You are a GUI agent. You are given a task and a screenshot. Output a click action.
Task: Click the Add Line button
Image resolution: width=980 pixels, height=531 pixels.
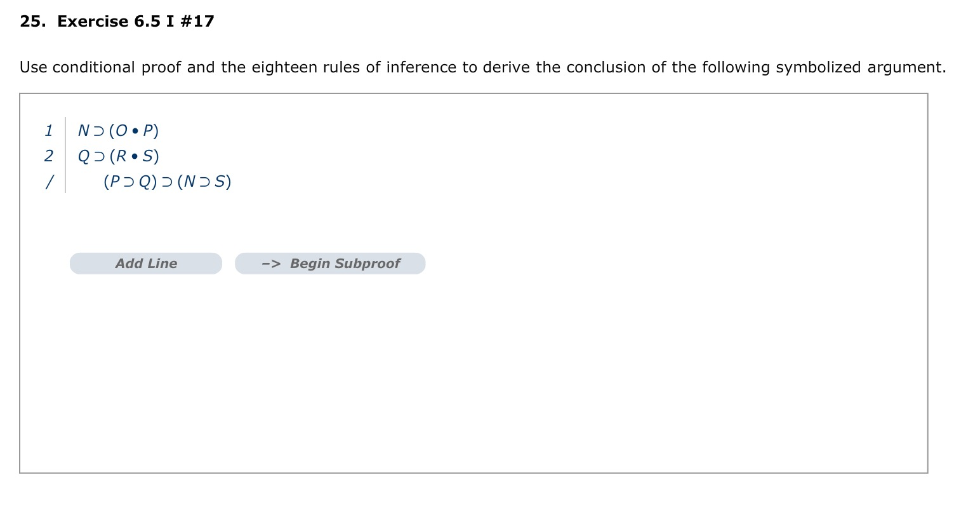coord(145,263)
